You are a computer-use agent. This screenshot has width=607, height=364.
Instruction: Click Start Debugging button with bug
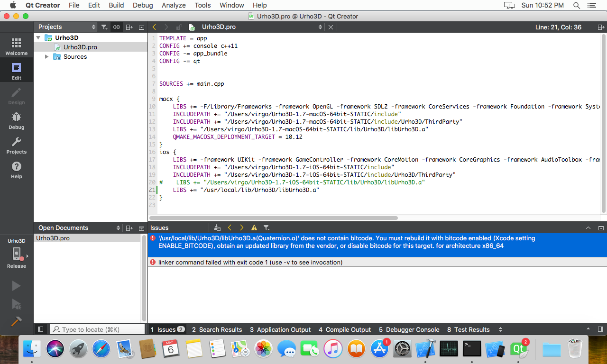coord(16,304)
